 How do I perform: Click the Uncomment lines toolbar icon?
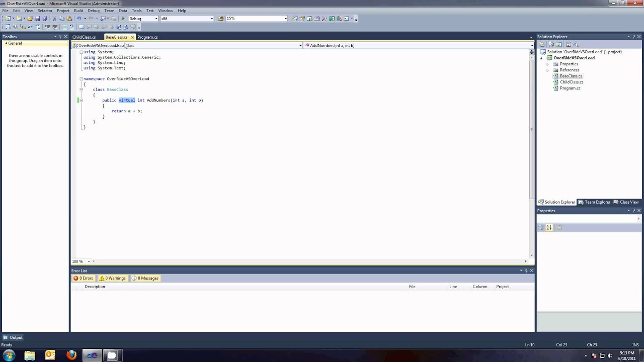click(x=71, y=27)
